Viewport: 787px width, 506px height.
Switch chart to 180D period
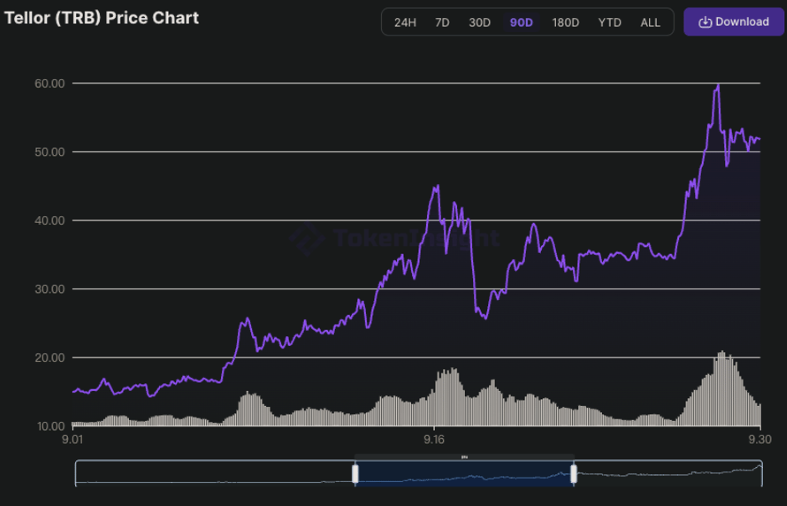pos(565,22)
